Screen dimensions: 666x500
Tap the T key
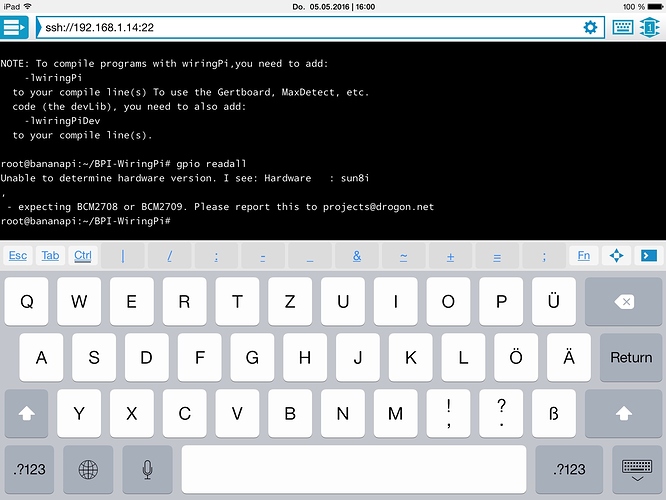[x=237, y=302]
